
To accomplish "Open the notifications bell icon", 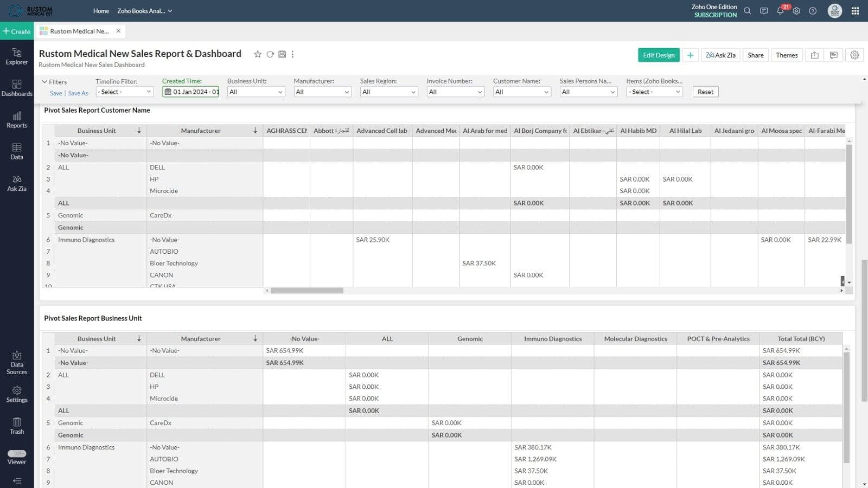I will pyautogui.click(x=780, y=11).
